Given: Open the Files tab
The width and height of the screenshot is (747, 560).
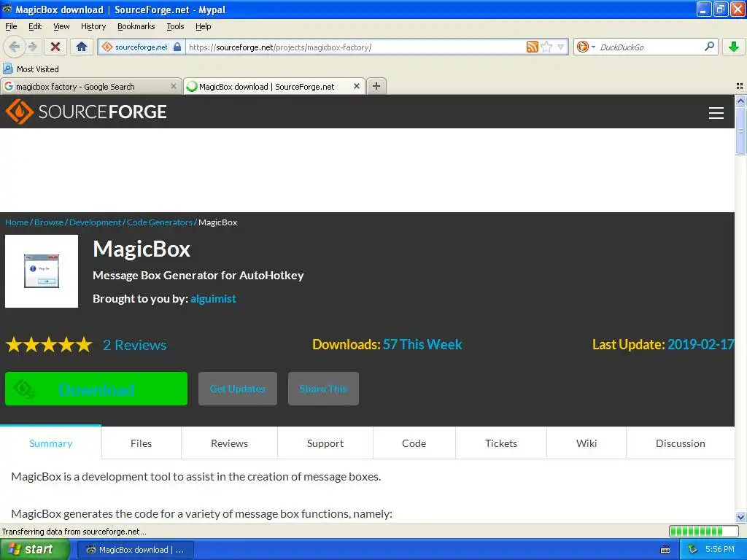Looking at the screenshot, I should point(141,443).
